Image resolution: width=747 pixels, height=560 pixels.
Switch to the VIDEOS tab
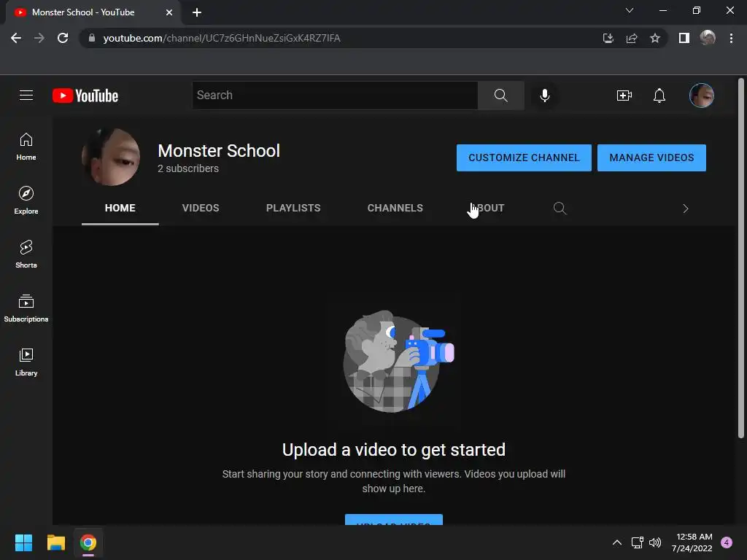[x=201, y=208]
